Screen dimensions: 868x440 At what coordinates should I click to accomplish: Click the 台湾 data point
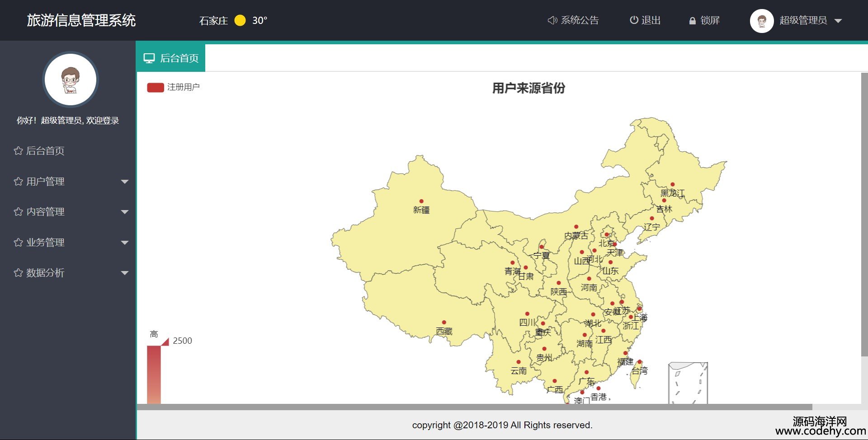pos(640,362)
